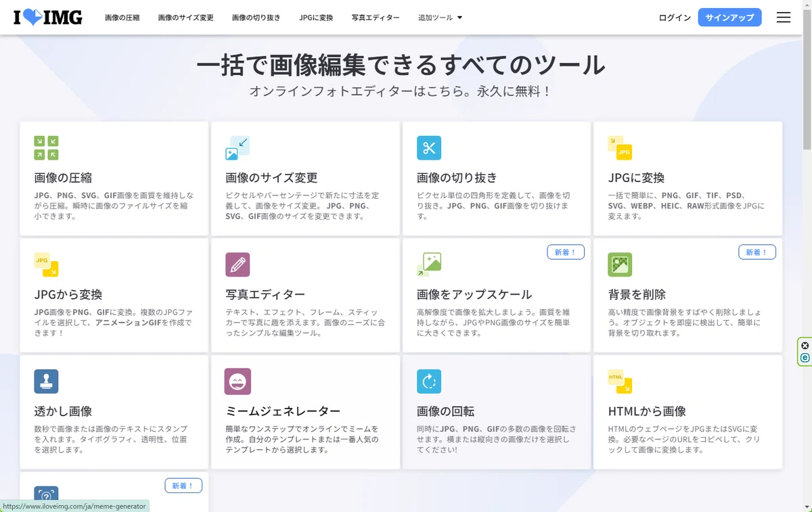Click the scissors 画像の切り抜き crop icon
This screenshot has height=512, width=812.
(429, 148)
